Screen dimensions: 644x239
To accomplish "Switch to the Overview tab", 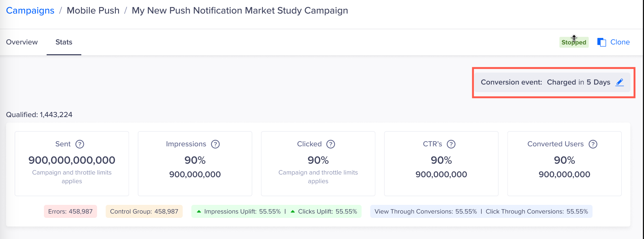I will click(x=22, y=42).
